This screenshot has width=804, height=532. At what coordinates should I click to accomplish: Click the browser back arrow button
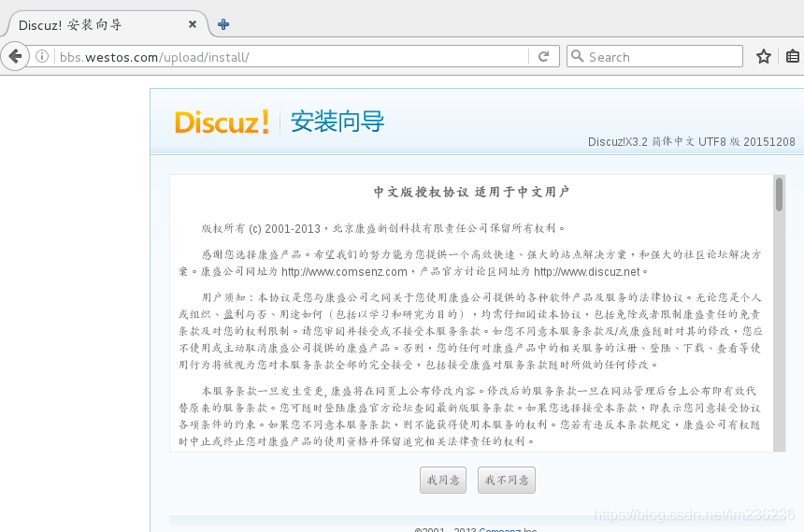pyautogui.click(x=15, y=56)
